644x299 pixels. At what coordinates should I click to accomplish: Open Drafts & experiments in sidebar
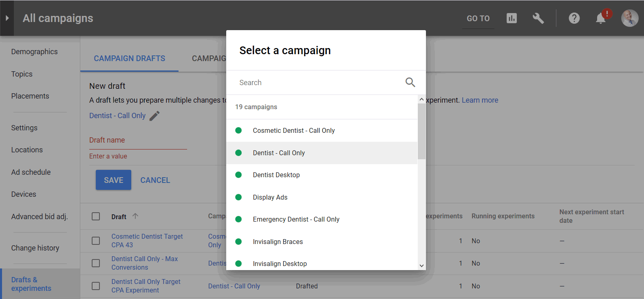pyautogui.click(x=31, y=284)
